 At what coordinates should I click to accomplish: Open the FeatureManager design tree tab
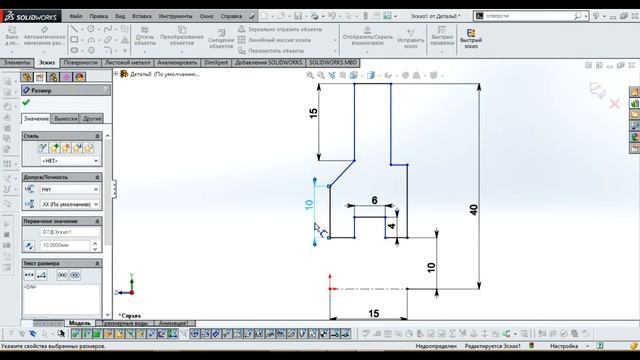[x=27, y=77]
